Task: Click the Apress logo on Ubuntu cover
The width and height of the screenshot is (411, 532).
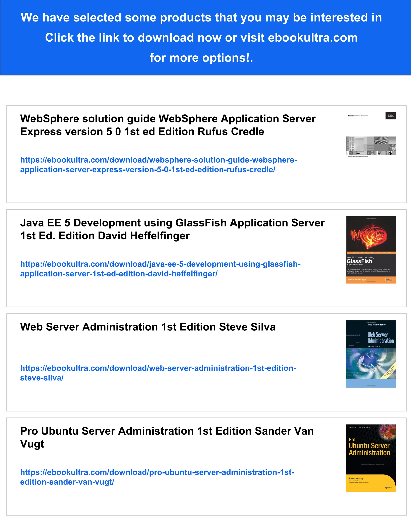Action: pos(388,487)
